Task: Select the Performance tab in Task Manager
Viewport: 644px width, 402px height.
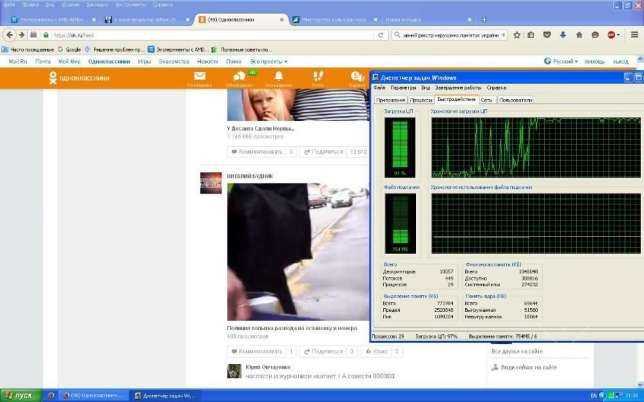Action: 456,99
